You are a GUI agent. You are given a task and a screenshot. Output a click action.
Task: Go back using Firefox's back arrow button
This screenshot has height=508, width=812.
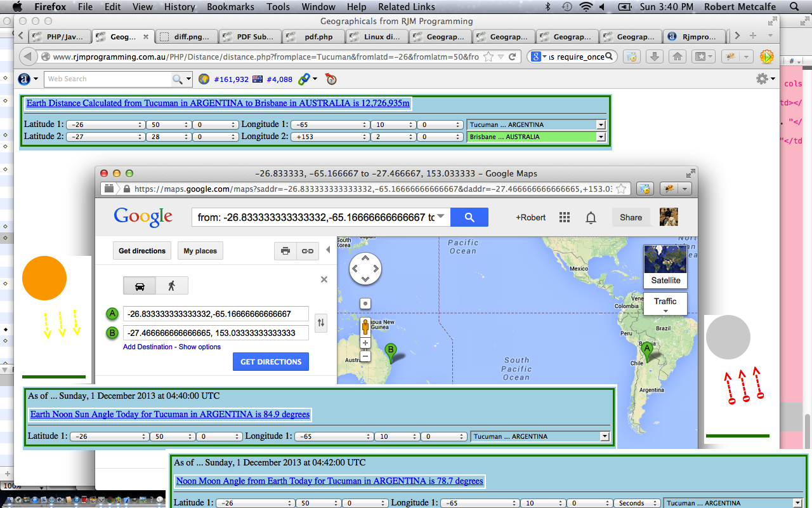(29, 57)
